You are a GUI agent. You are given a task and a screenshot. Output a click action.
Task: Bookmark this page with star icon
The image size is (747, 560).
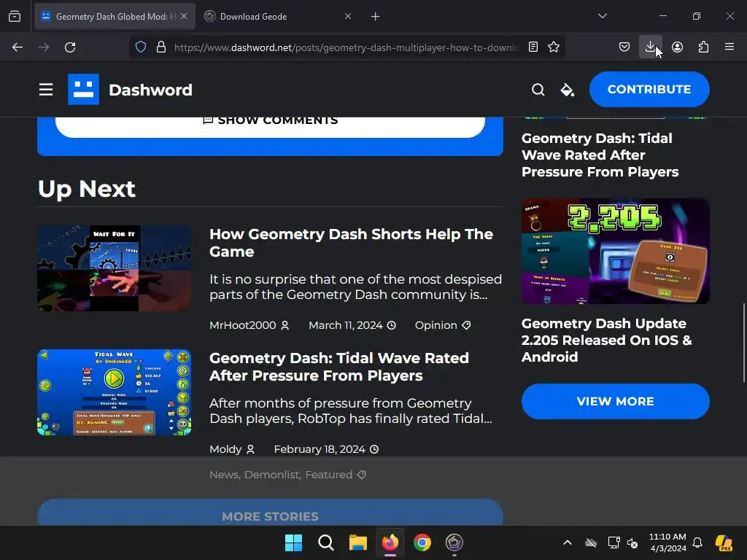click(554, 47)
